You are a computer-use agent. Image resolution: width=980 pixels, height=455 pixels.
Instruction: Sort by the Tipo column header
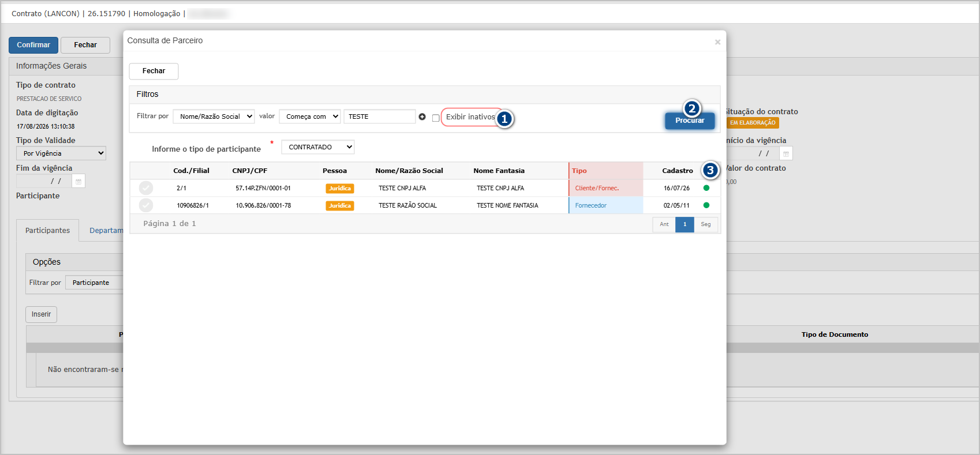[x=579, y=171]
